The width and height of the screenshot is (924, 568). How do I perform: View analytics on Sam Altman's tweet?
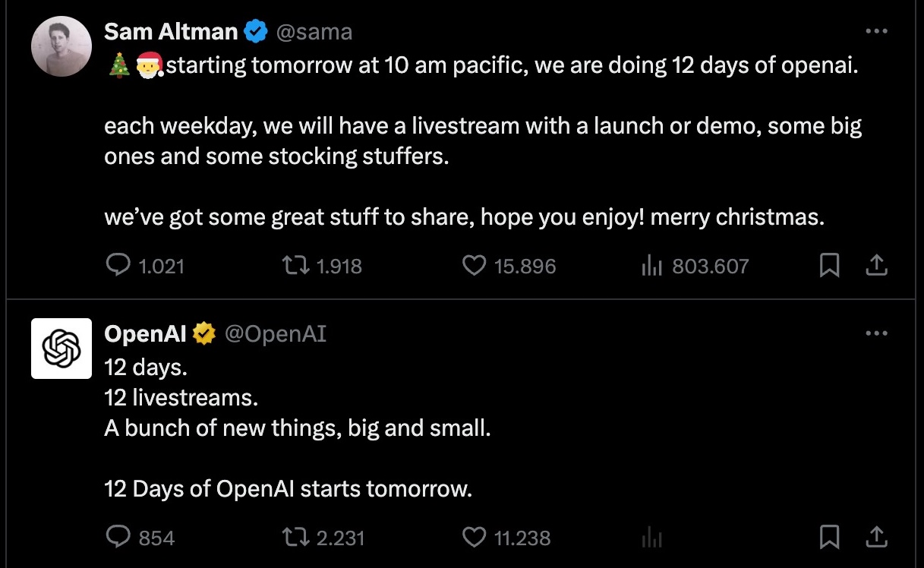(652, 266)
